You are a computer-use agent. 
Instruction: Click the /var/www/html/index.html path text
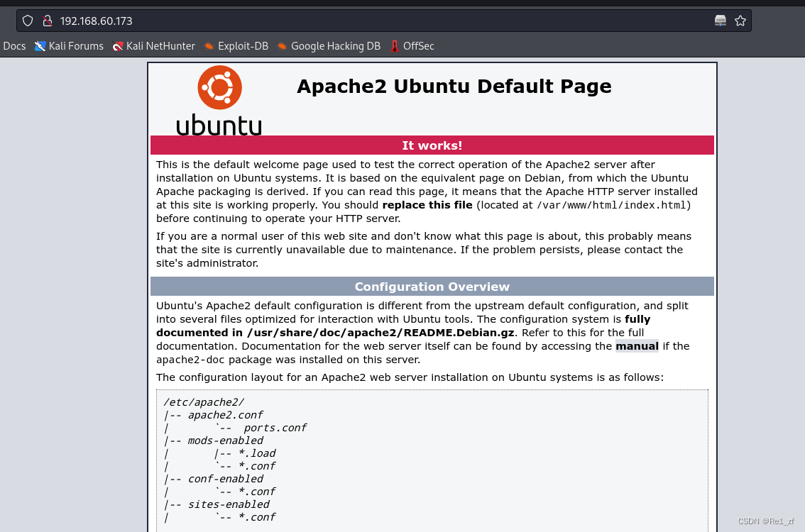[x=611, y=205]
